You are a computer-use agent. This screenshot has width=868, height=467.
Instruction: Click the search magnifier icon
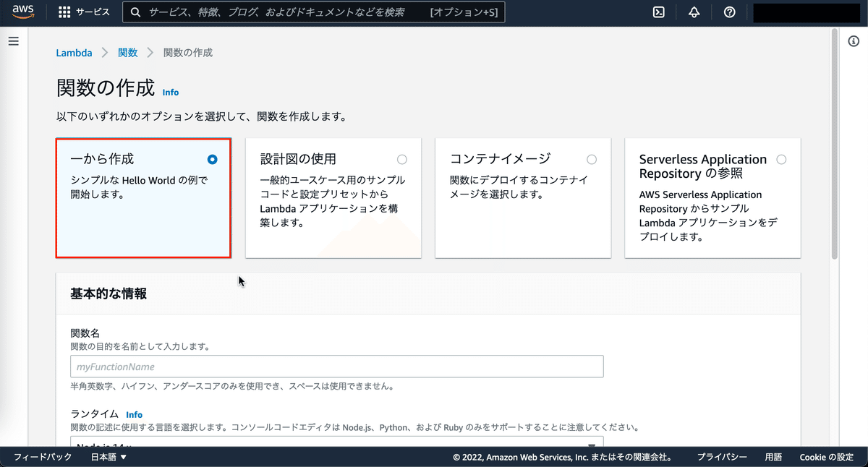135,12
